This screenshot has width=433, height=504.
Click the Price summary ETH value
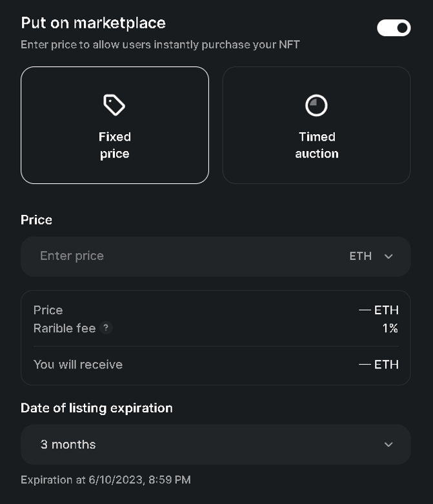(x=379, y=310)
